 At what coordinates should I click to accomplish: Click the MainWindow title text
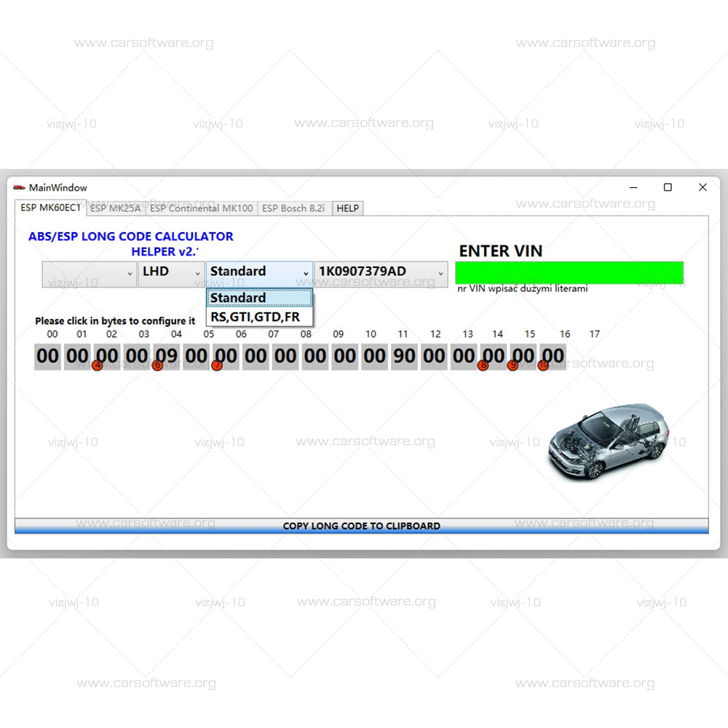pos(58,188)
